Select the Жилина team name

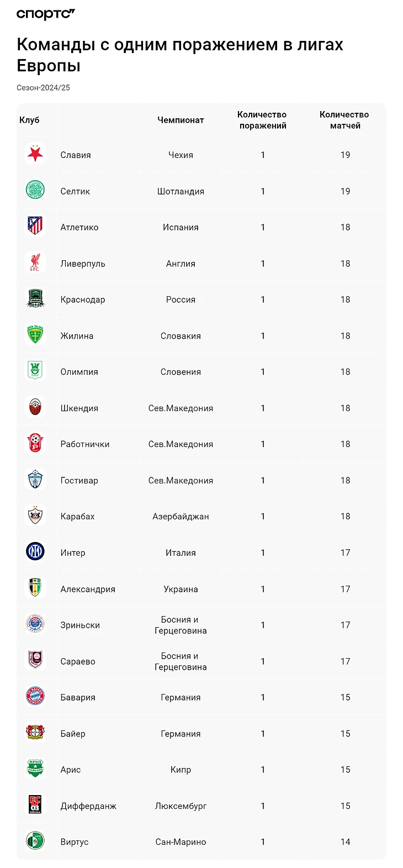point(77,335)
